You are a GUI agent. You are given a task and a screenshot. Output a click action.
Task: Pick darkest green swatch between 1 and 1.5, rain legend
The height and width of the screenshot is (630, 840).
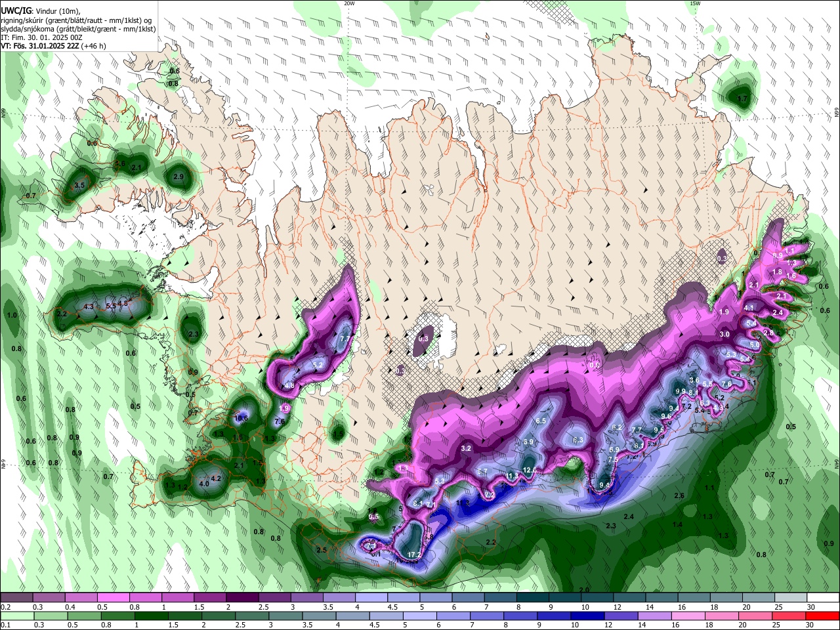[152, 616]
